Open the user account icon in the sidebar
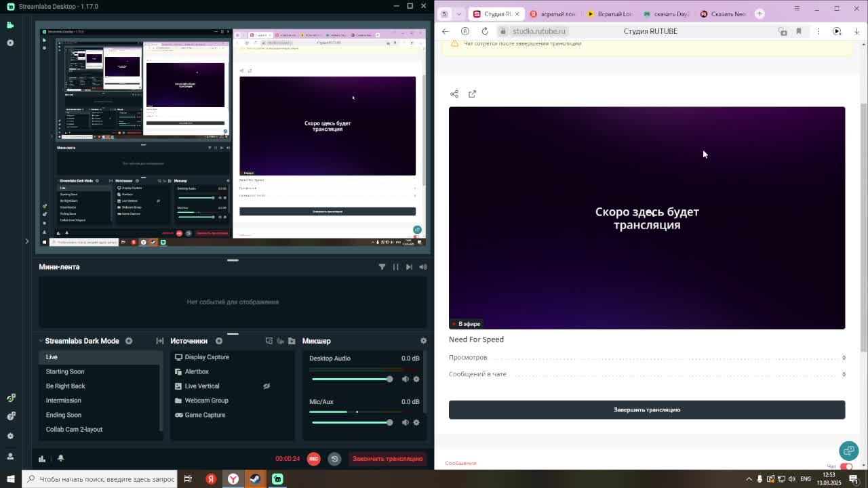868x488 pixels. point(10,457)
